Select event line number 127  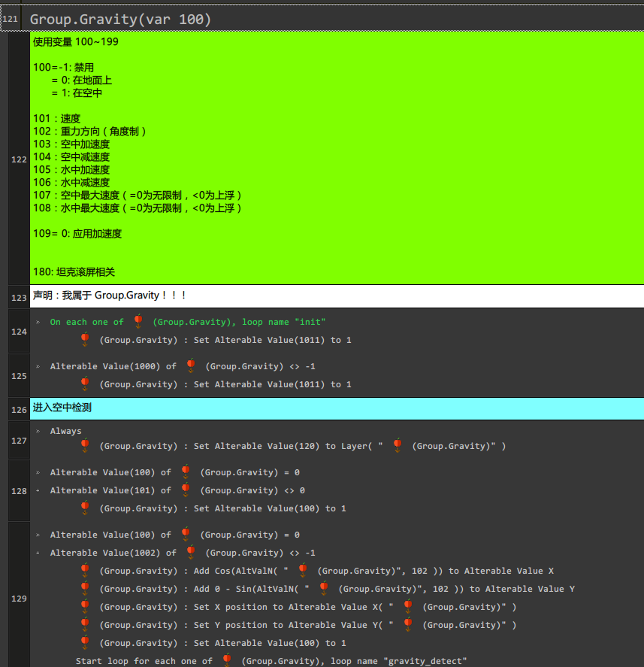pyautogui.click(x=19, y=440)
